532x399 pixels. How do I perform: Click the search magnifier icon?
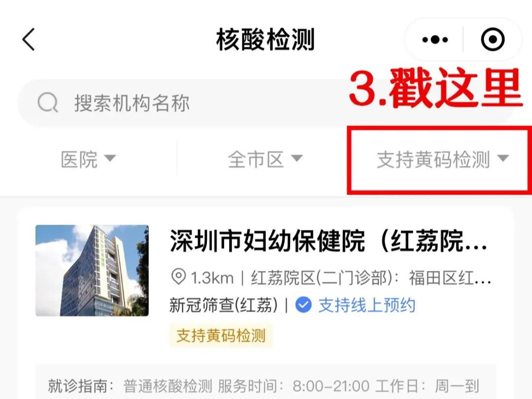47,102
